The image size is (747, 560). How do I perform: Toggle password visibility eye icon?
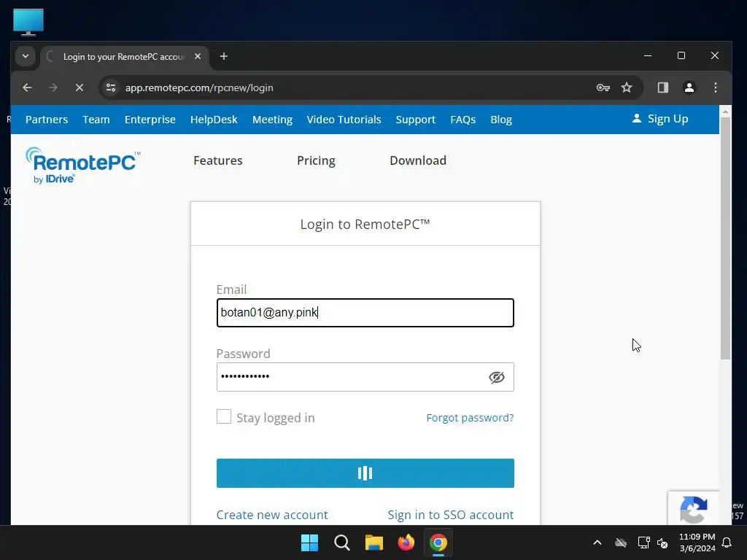[x=496, y=378]
